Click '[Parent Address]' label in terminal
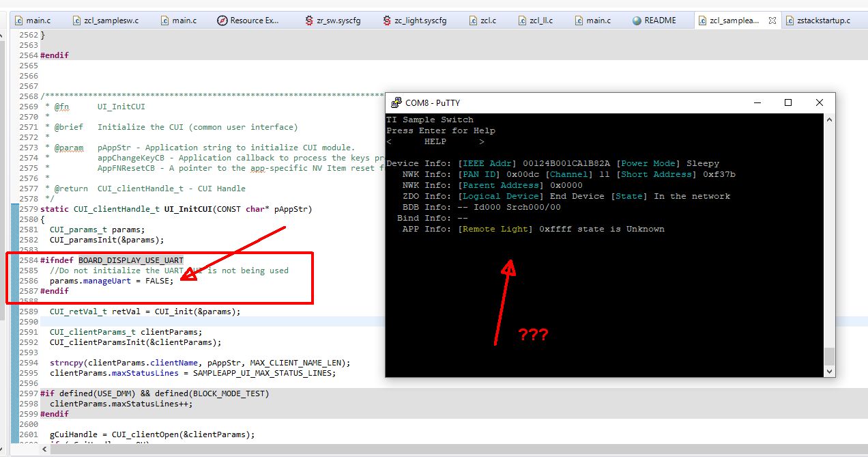The image size is (868, 457). (x=501, y=185)
